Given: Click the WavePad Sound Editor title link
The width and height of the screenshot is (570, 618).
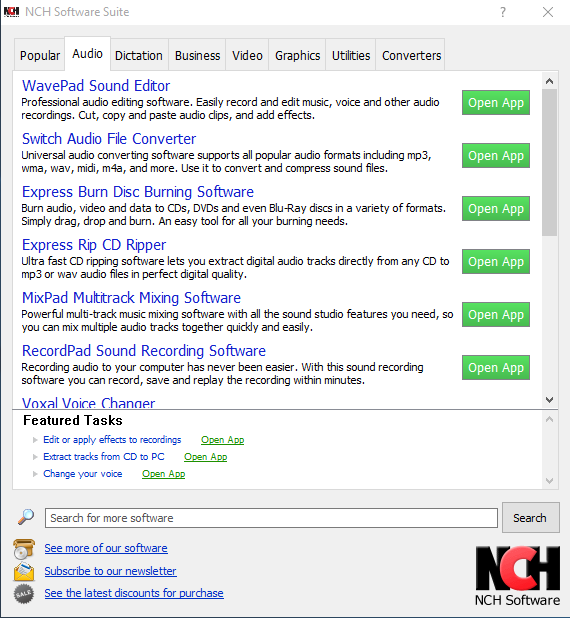Looking at the screenshot, I should (x=96, y=86).
